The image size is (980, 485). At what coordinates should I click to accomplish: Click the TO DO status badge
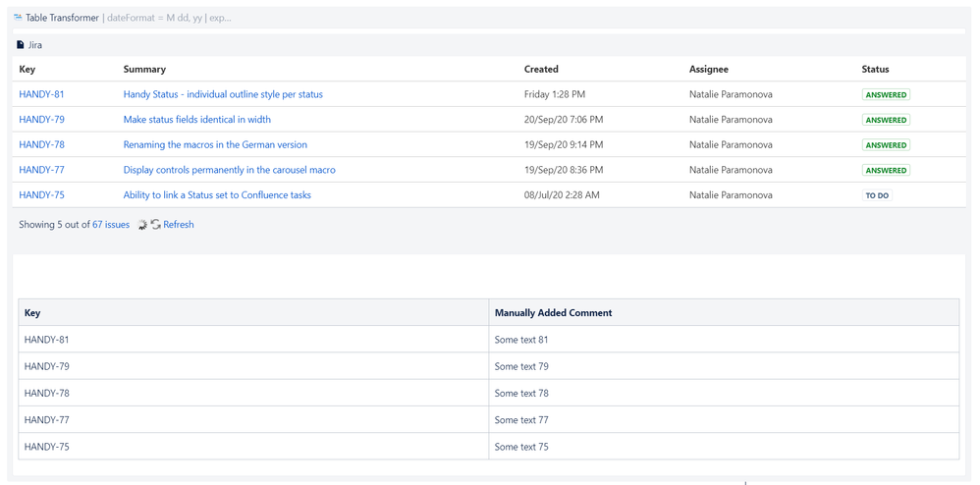pos(877,195)
